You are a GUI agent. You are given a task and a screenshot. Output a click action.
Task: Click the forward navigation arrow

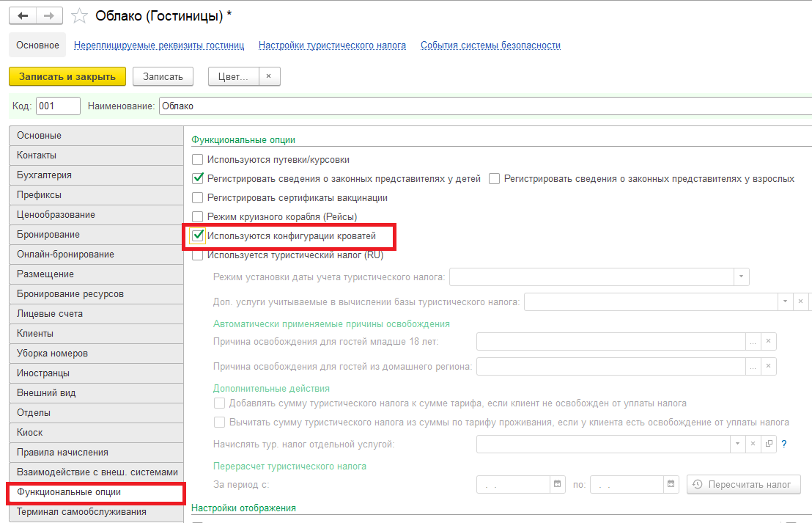pos(49,15)
